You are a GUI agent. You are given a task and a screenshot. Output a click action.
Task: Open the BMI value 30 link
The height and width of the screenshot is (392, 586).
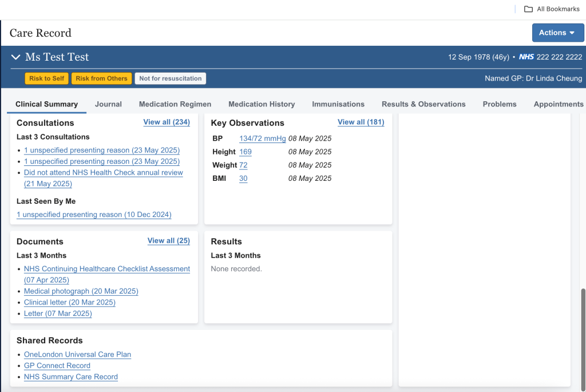(x=243, y=179)
